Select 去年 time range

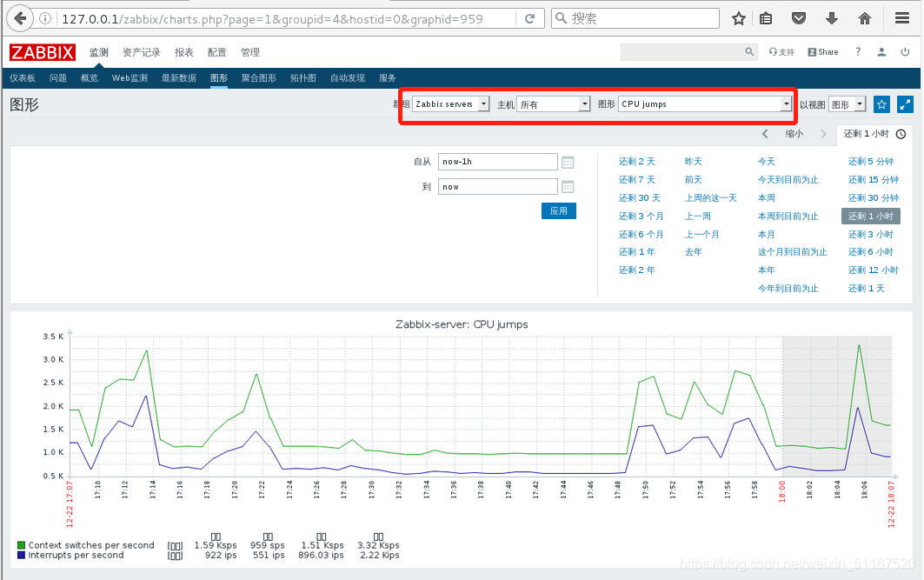pos(693,251)
